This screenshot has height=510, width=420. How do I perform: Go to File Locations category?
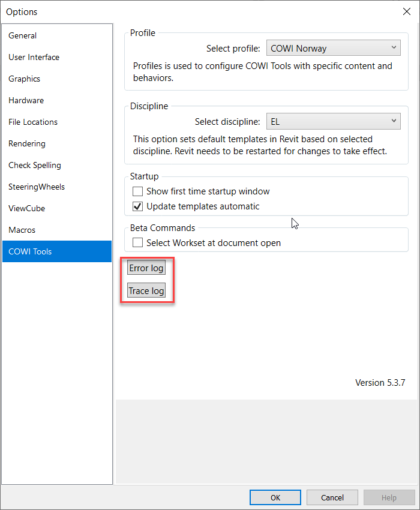tap(33, 122)
